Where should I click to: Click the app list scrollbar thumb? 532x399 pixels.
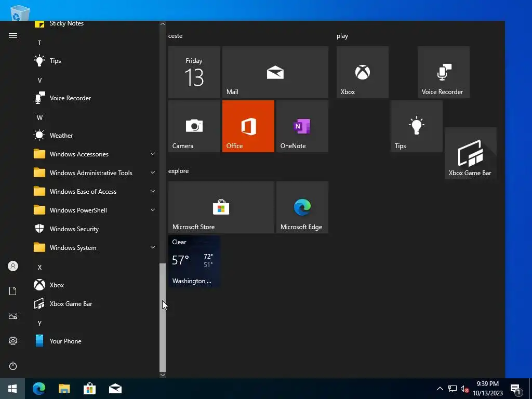point(163,317)
